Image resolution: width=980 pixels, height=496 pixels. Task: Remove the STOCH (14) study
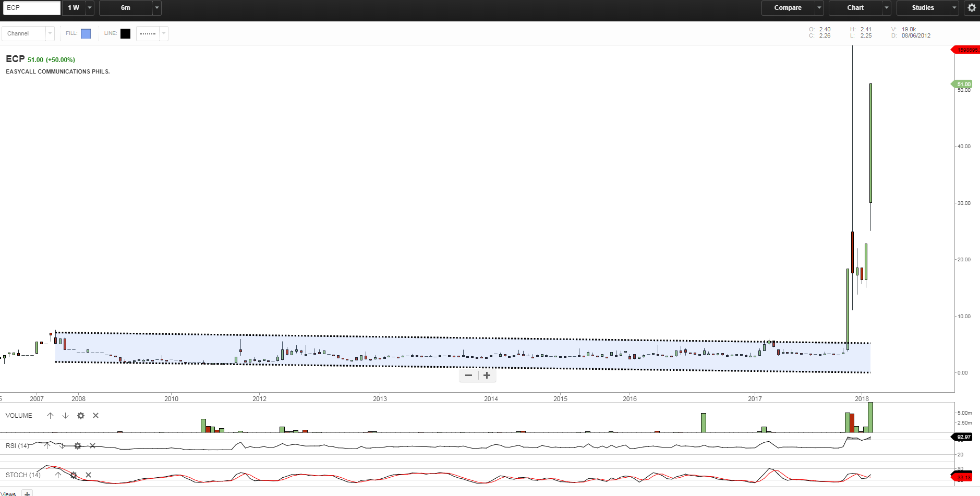pos(88,475)
